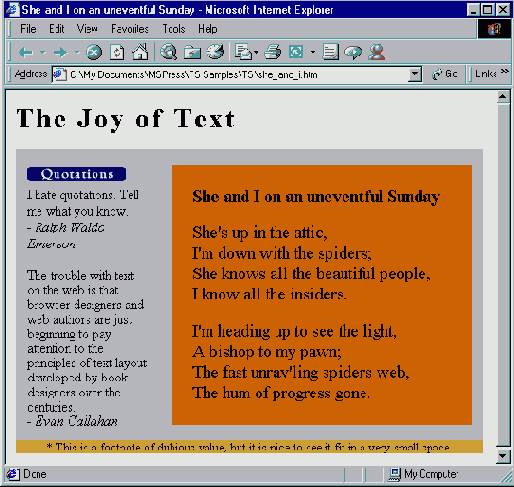
Task: Click the Forward arrow toolbar icon
Action: 61,52
